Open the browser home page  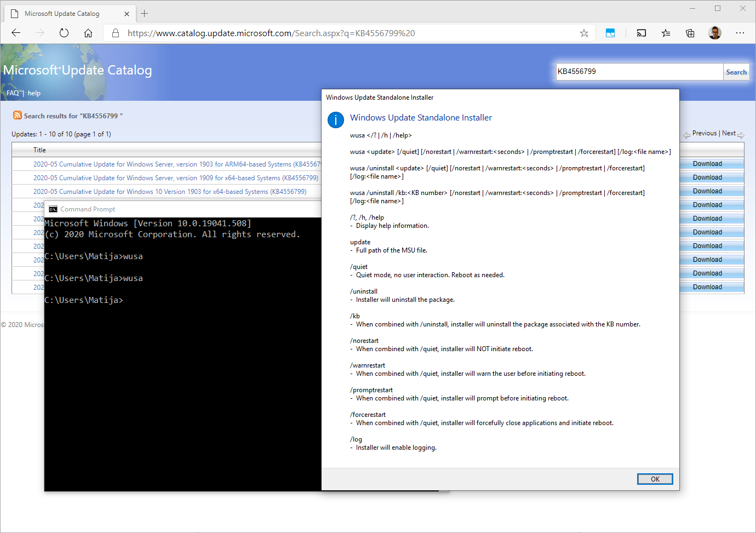(88, 33)
